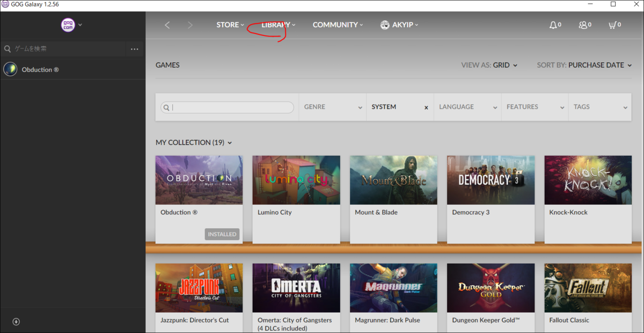Expand the GOG.com logo dropdown arrow
The height and width of the screenshot is (333, 644).
coord(80,25)
